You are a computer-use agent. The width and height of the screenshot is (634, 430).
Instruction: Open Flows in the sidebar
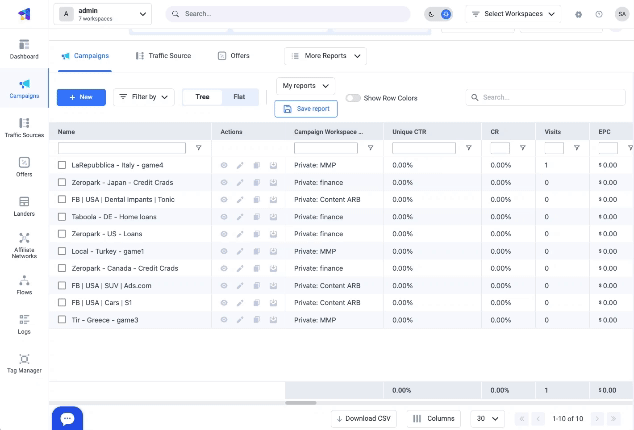click(24, 285)
